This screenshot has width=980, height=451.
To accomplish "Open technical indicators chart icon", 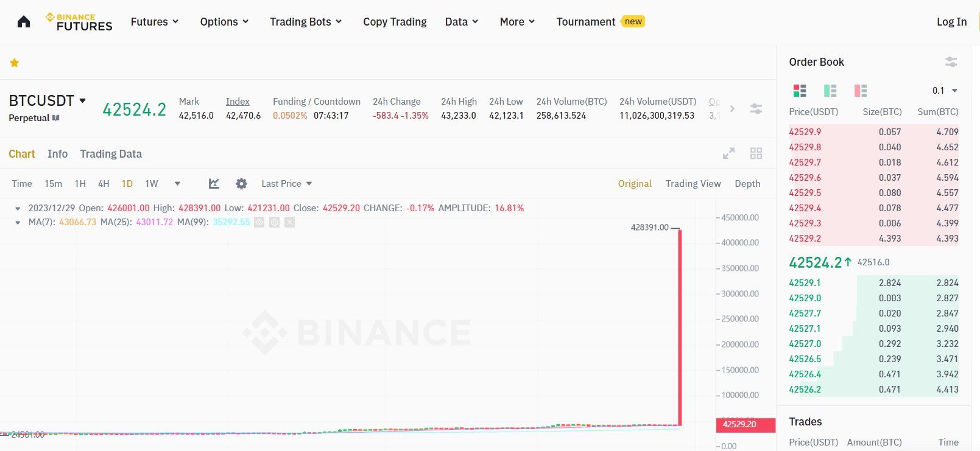I will [214, 184].
